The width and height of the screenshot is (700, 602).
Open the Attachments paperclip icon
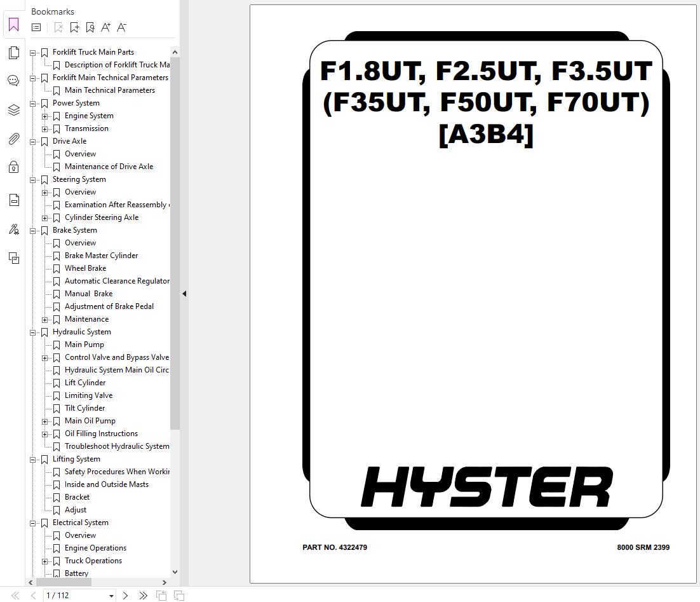(x=14, y=139)
